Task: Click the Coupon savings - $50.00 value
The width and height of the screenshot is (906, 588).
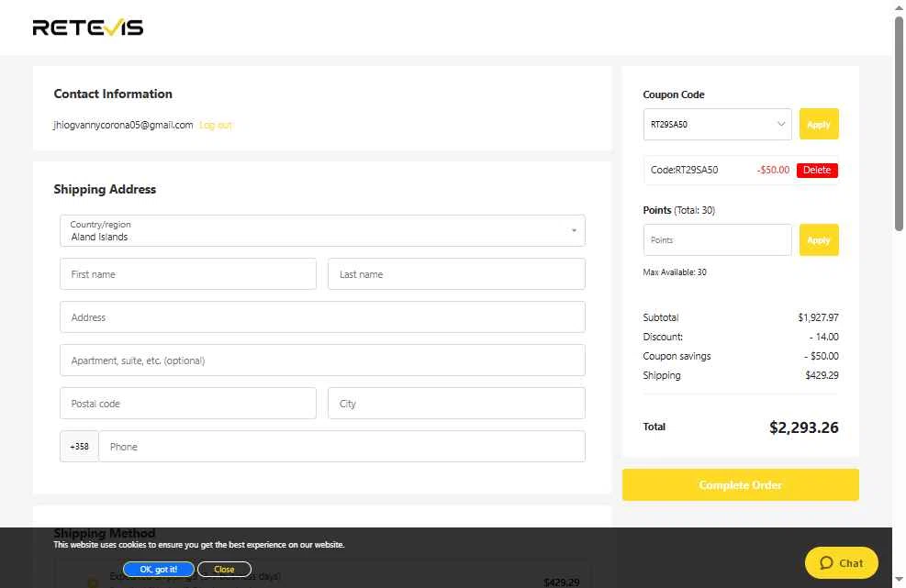Action: [821, 356]
